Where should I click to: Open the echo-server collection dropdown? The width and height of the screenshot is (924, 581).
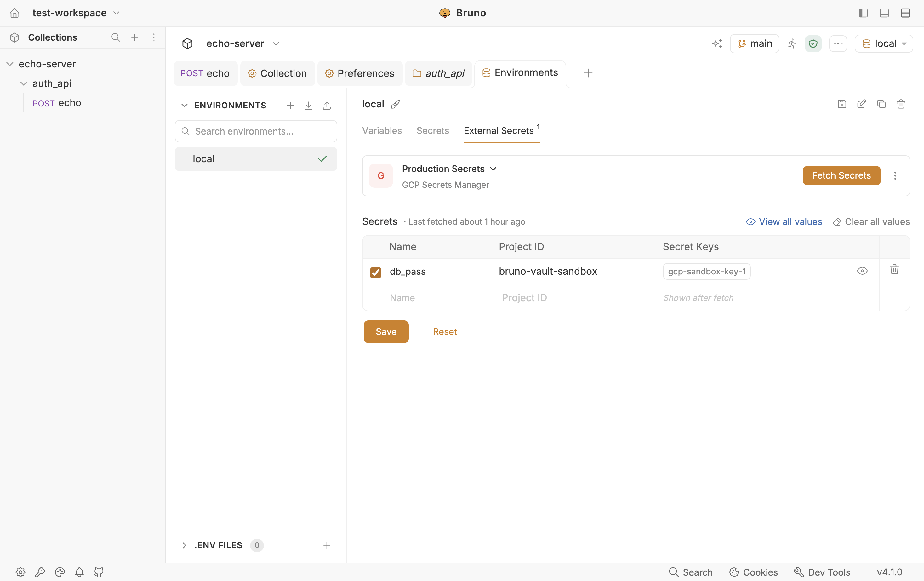[x=242, y=43]
